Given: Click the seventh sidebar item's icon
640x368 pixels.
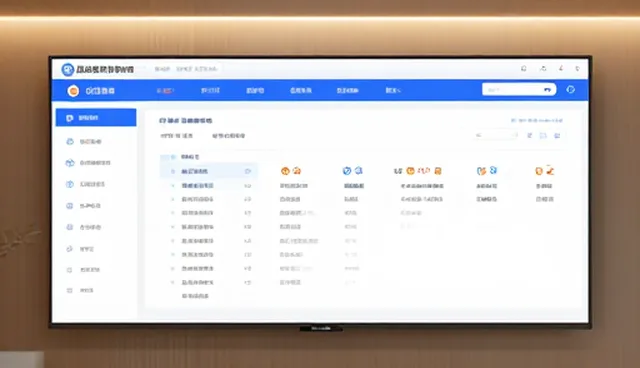Looking at the screenshot, I should click(70, 248).
